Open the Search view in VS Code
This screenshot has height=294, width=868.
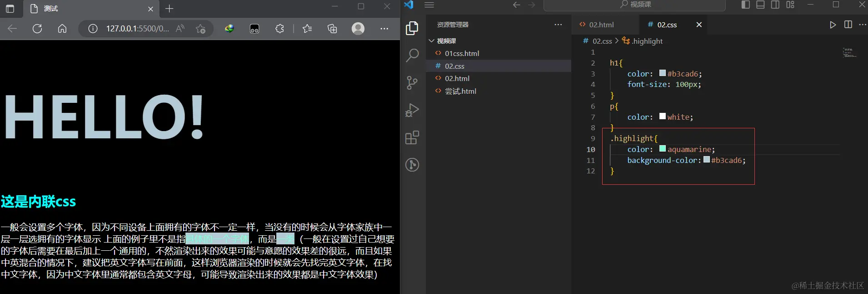pyautogui.click(x=412, y=56)
